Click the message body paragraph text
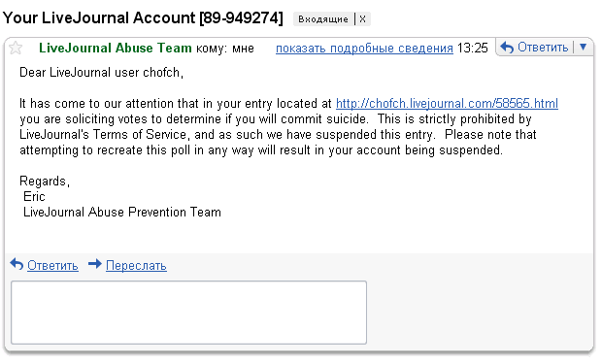The image size is (602, 364). [x=288, y=127]
